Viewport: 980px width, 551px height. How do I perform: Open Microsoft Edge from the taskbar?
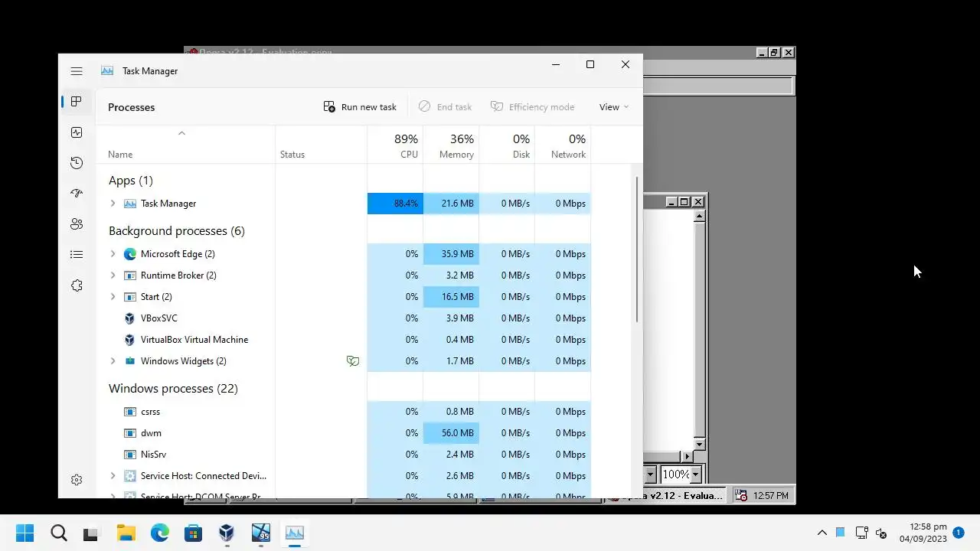click(x=159, y=533)
